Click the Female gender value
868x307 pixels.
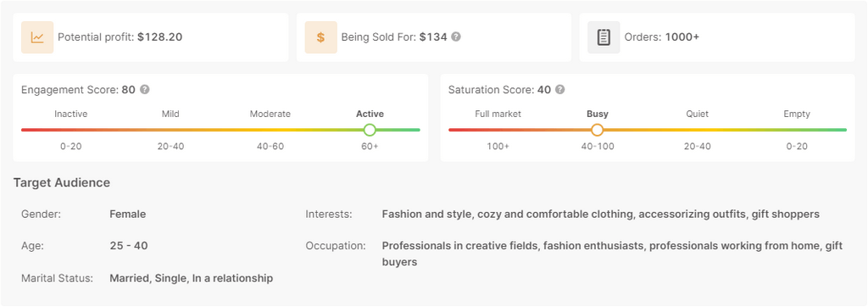click(x=128, y=214)
